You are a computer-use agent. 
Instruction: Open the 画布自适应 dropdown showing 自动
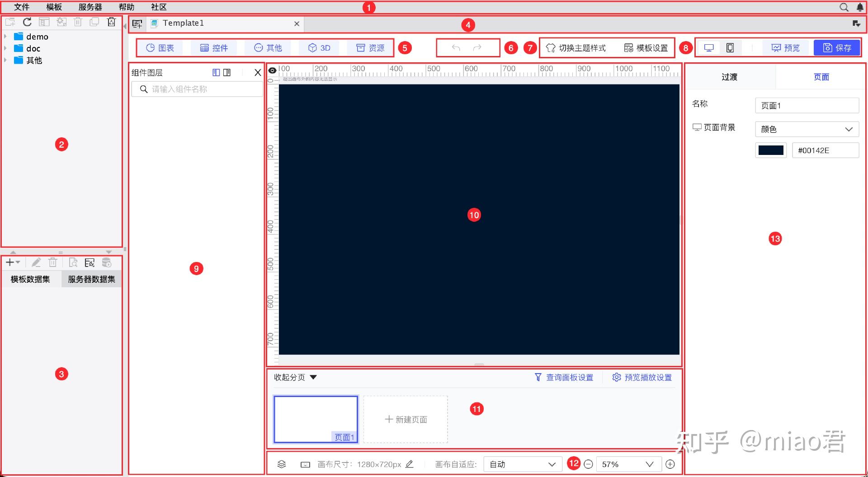(x=521, y=464)
